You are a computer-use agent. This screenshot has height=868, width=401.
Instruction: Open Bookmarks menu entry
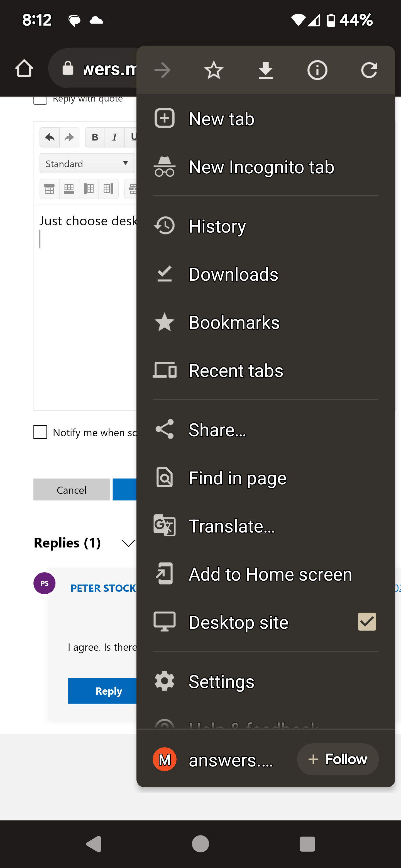click(266, 322)
